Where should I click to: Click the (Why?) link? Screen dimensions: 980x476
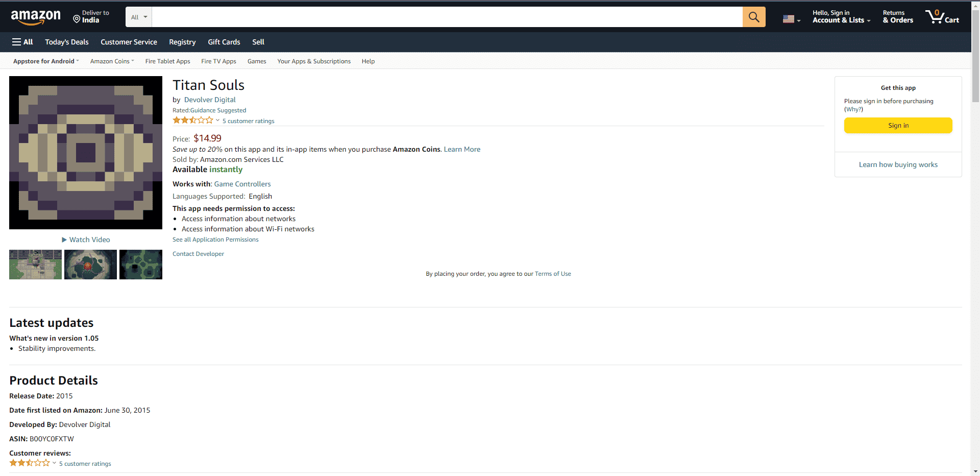(x=853, y=109)
